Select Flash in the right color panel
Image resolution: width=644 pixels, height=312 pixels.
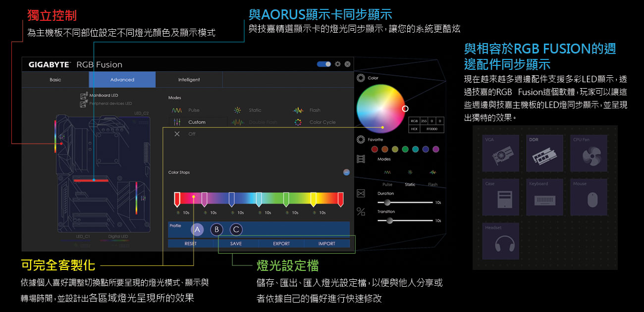pyautogui.click(x=433, y=178)
